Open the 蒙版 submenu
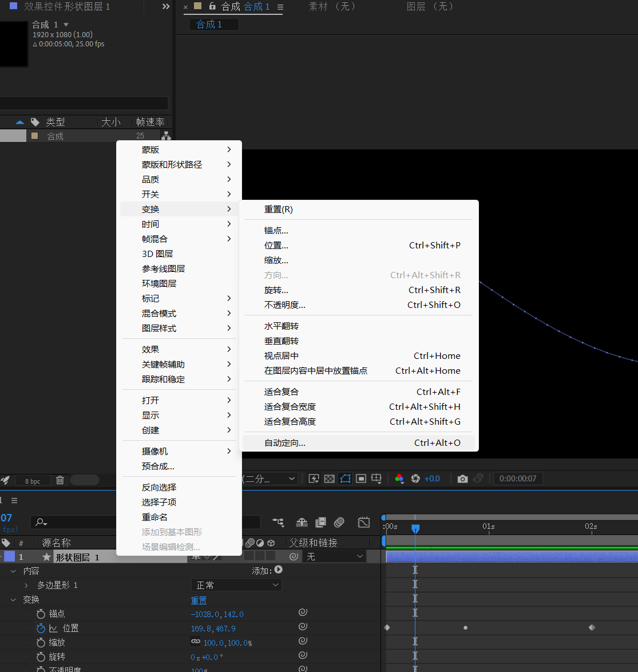Screen dimensions: 638x672 point(179,149)
